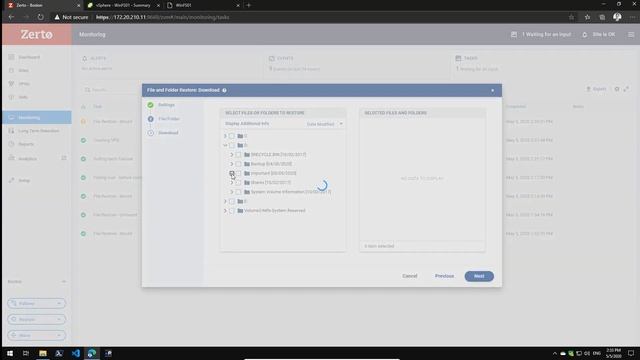The width and height of the screenshot is (640, 360).
Task: Open the Date Modified additional info dropdown
Action: (324, 124)
